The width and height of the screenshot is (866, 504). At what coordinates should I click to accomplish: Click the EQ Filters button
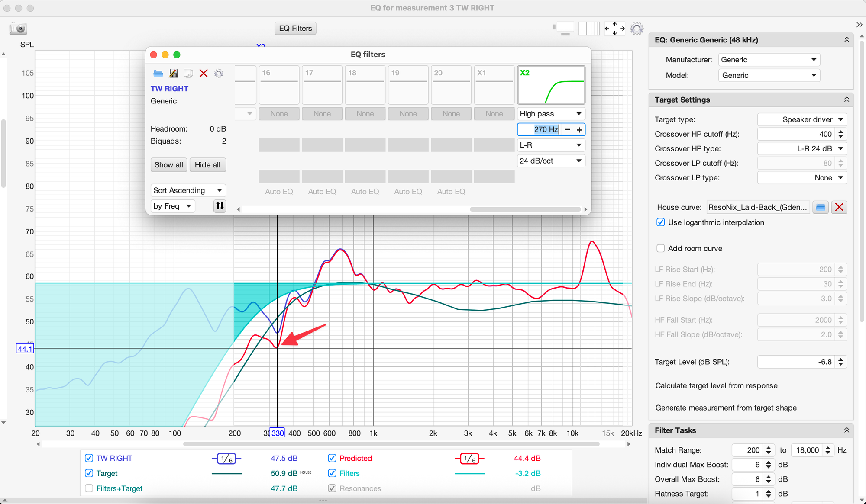[295, 29]
